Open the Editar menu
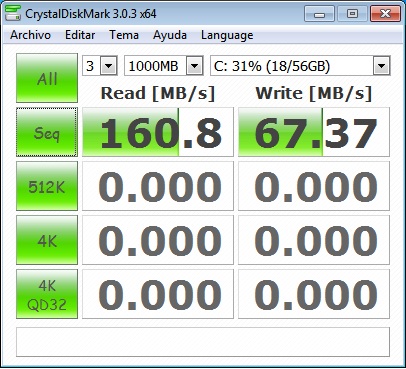Viewport: 406px width, 369px height. 80,35
